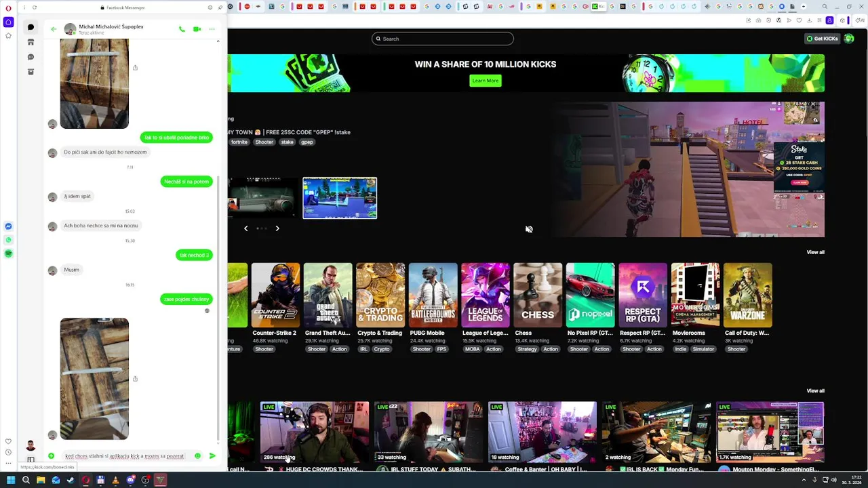Viewport: 868px width, 488px height.
Task: Open live stream with 1.7K watching
Action: [x=770, y=432]
